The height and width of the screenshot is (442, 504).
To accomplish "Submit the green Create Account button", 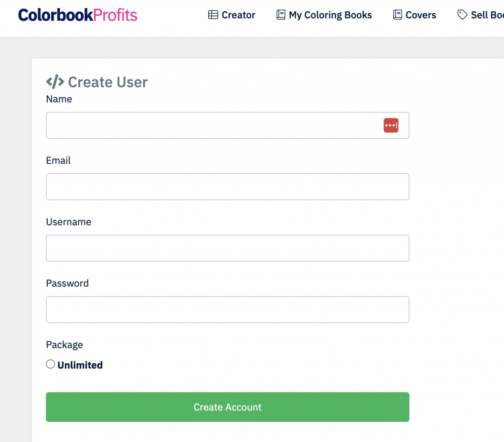I will point(227,407).
